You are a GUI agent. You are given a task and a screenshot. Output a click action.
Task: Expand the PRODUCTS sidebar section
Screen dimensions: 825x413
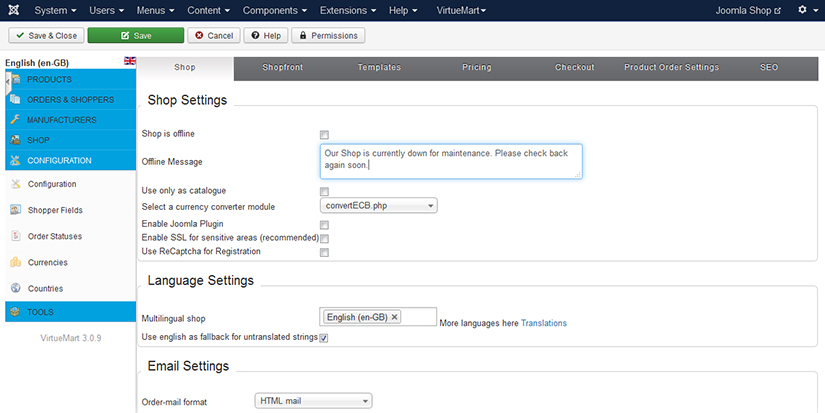click(x=49, y=79)
